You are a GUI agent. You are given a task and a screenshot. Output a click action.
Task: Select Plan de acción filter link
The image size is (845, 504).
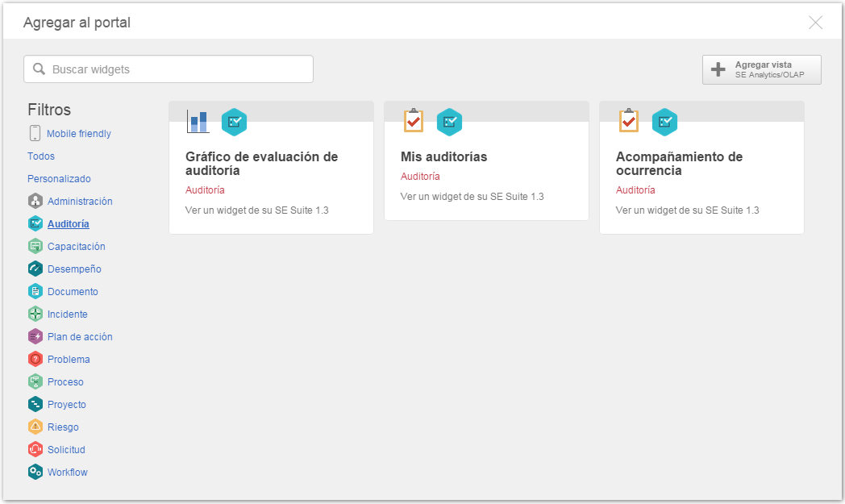click(x=80, y=337)
